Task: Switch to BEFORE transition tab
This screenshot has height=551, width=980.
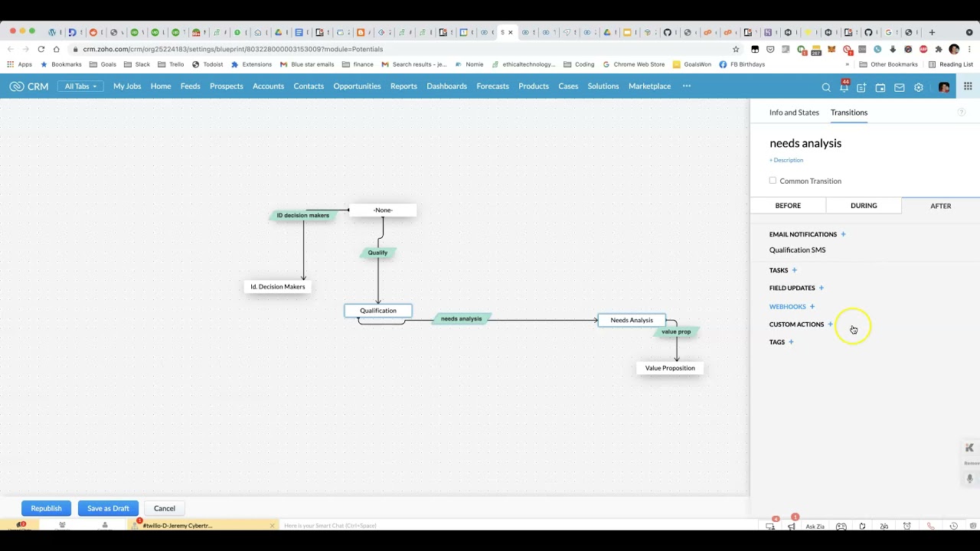Action: pyautogui.click(x=788, y=206)
